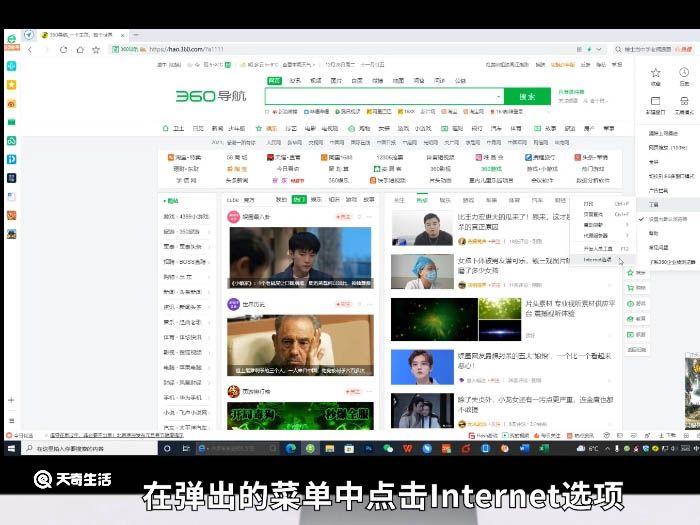Open thumbnail of elderly man resting head
The height and width of the screenshot is (525, 700).
300,345
